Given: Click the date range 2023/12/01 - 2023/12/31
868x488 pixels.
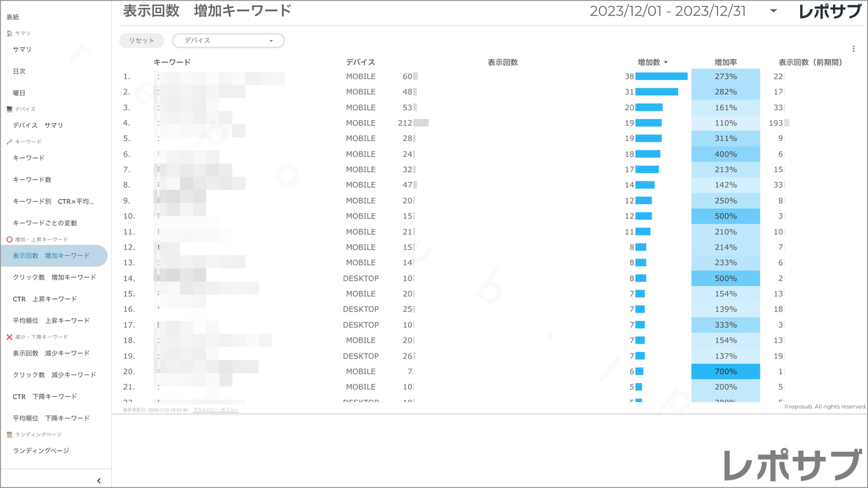Looking at the screenshot, I should 667,11.
